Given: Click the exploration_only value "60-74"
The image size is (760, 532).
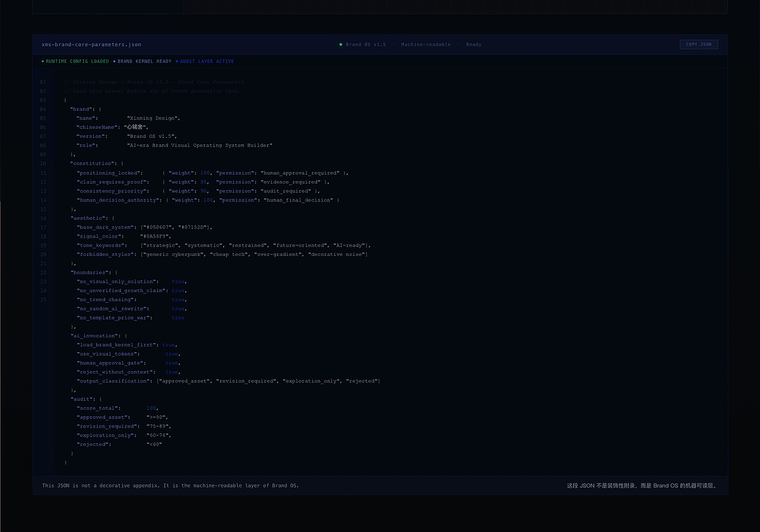Looking at the screenshot, I should click(x=159, y=435).
